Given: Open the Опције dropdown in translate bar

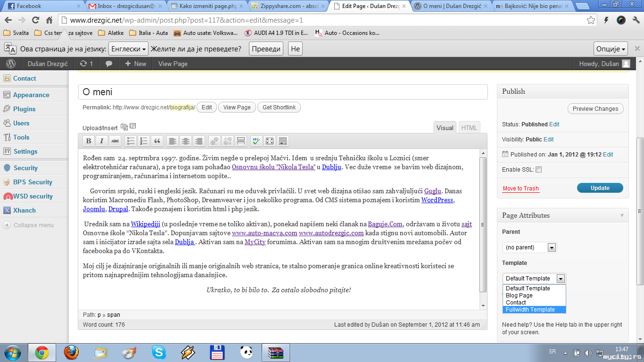Looking at the screenshot, I should pyautogui.click(x=611, y=49).
